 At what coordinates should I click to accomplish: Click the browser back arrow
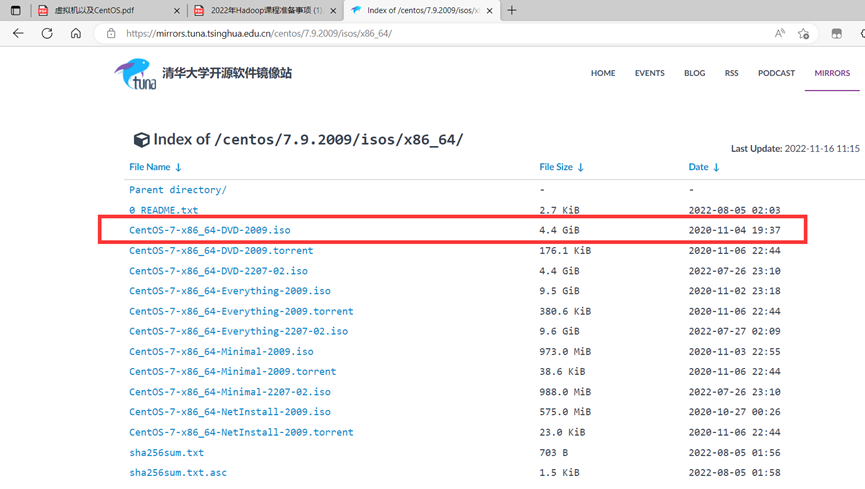(18, 33)
